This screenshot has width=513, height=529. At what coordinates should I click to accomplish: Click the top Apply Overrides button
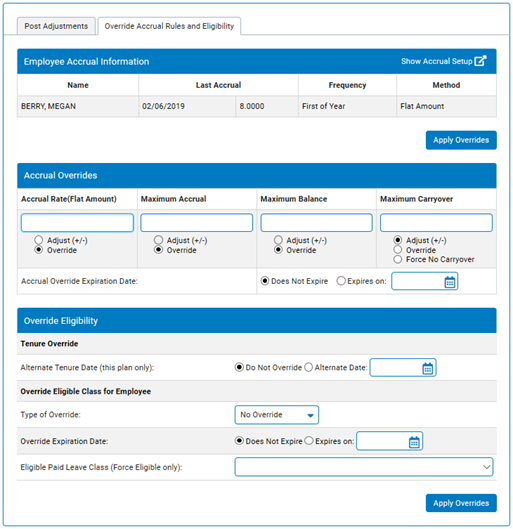point(461,140)
